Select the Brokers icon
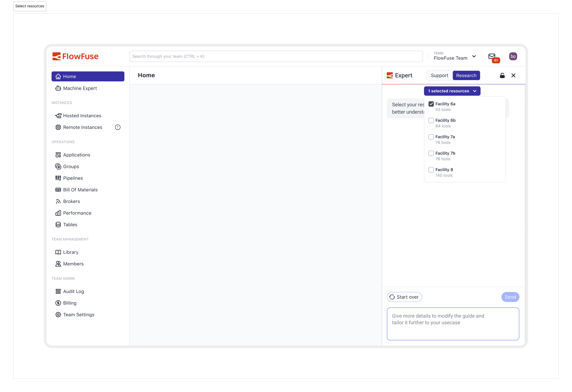 58,201
